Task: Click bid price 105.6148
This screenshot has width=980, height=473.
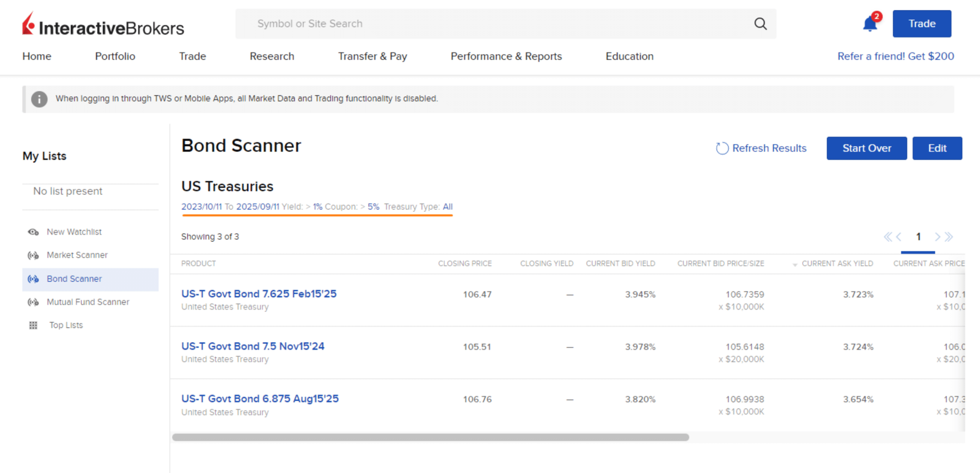Action: 745,347
